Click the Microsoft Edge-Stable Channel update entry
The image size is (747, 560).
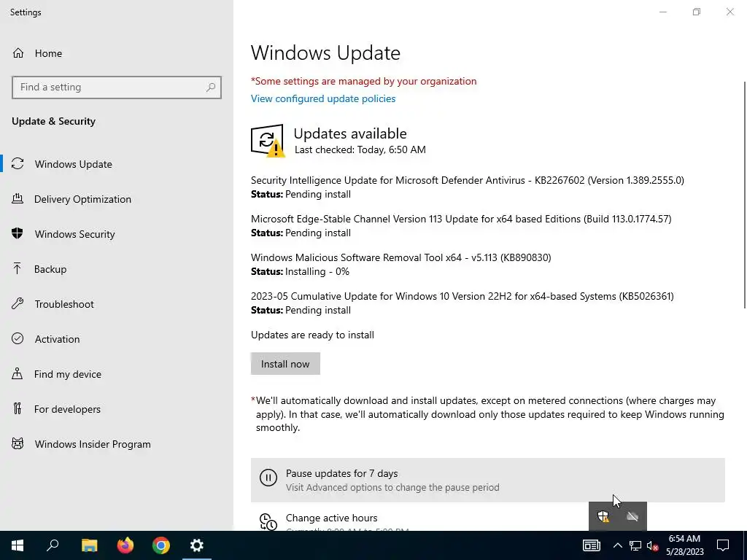coord(461,226)
